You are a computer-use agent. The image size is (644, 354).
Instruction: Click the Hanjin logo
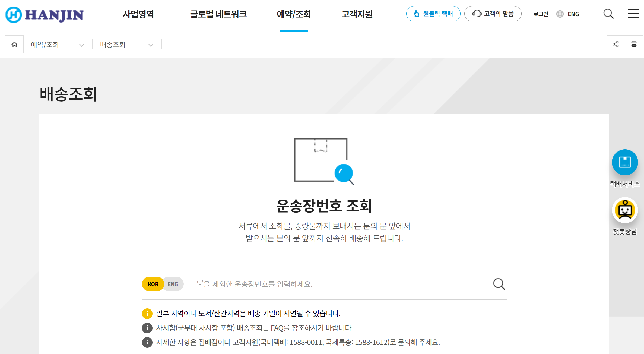pyautogui.click(x=44, y=15)
